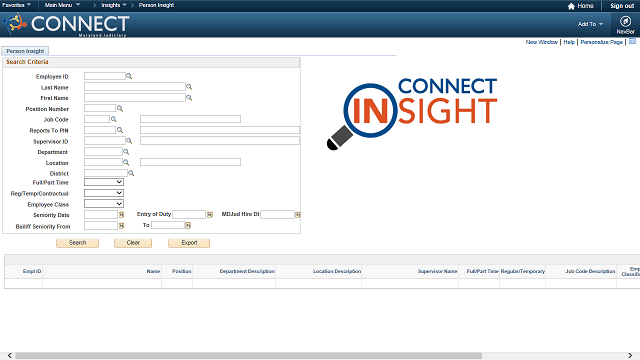640x360 pixels.
Task: Open MDJud Hire Dt calendar picker
Action: coord(298,215)
